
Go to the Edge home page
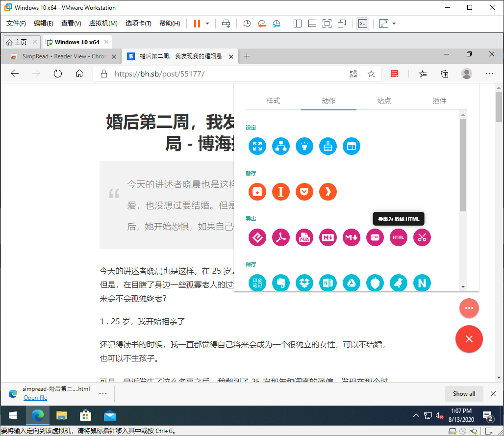(x=79, y=74)
